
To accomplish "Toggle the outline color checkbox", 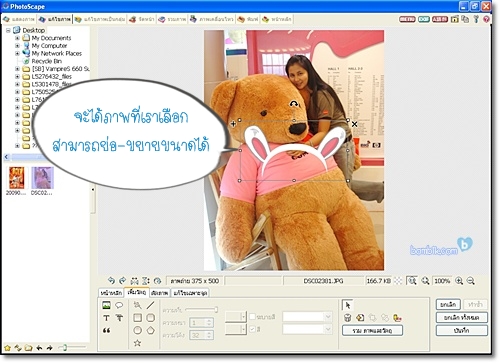I will (252, 317).
